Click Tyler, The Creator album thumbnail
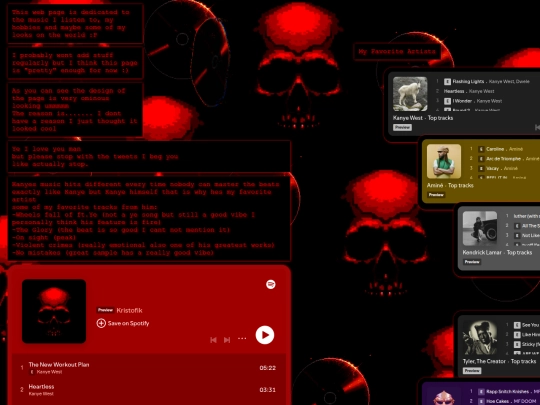Image resolution: width=540 pixels, height=405 pixels. point(480,338)
